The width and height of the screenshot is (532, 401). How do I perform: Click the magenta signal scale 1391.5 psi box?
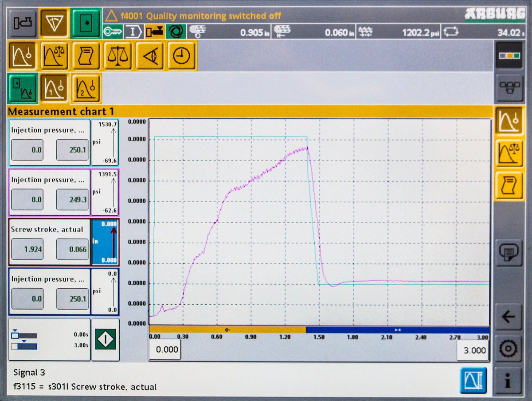pyautogui.click(x=105, y=192)
